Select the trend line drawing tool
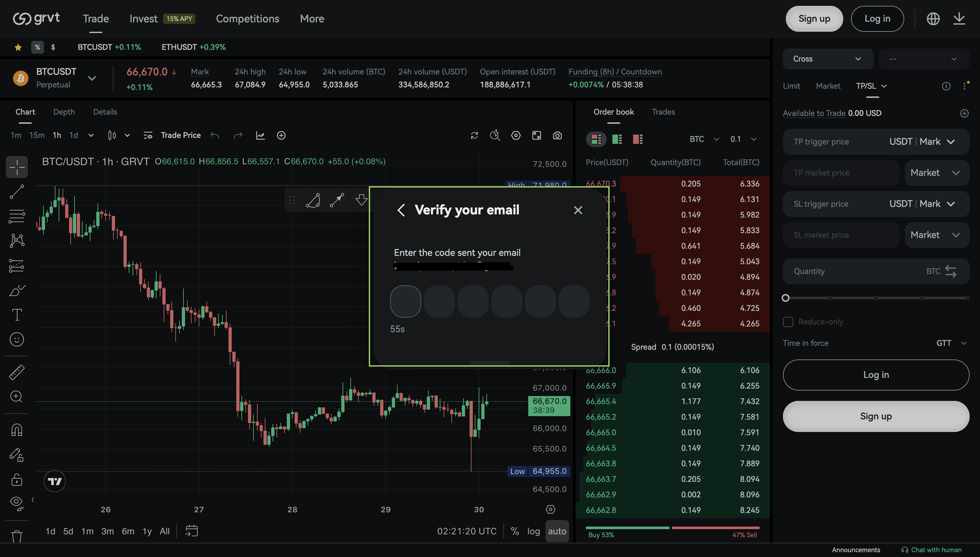The width and height of the screenshot is (980, 557). [x=17, y=192]
